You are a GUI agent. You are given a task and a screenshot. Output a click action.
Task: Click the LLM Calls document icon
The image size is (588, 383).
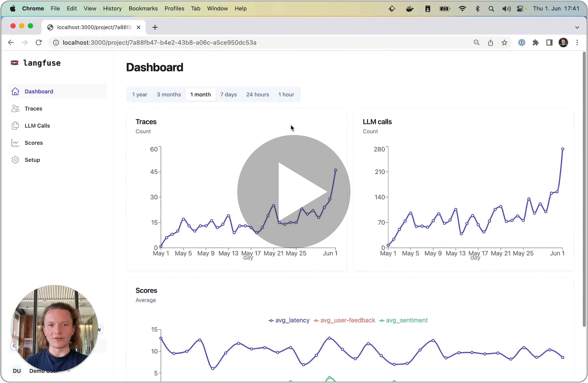15,126
